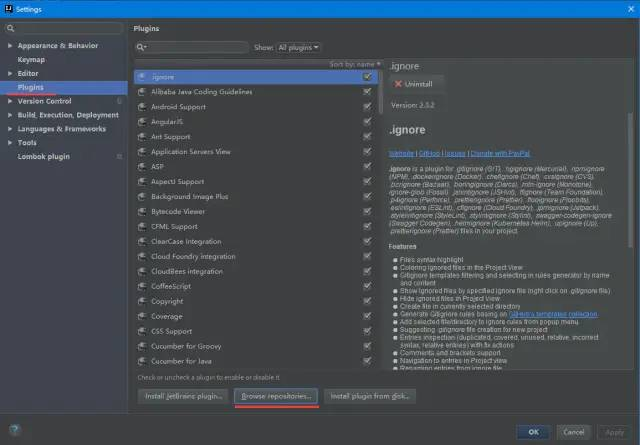This screenshot has width=640, height=445.
Task: Click the Bytecode Viewer plugin icon
Action: [142, 211]
